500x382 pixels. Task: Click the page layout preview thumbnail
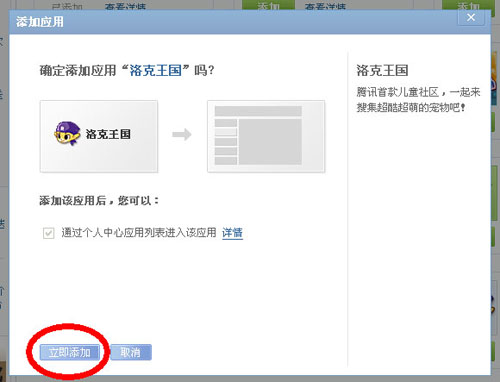(266, 136)
